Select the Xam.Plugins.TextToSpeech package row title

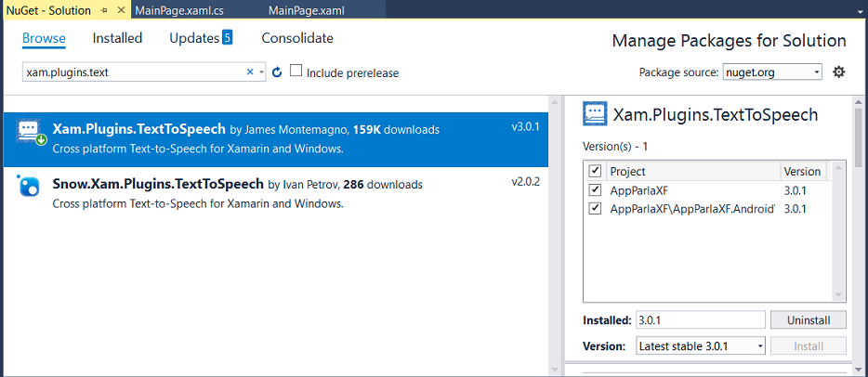tap(138, 129)
